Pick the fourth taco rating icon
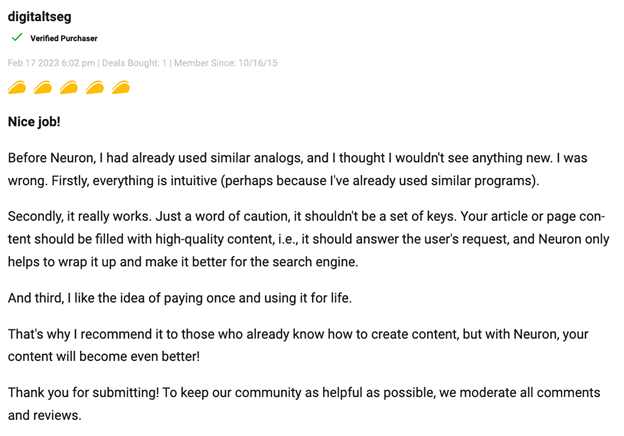This screenshot has height=436, width=624. click(x=95, y=88)
